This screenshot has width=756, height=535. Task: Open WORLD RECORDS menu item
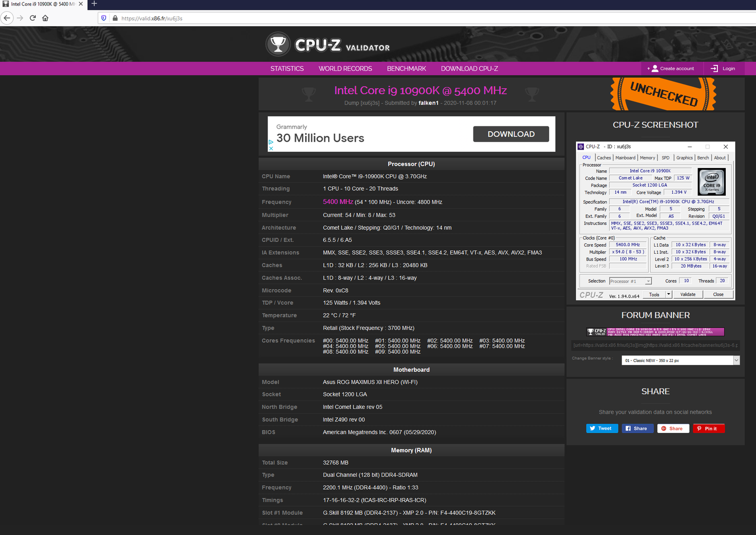click(x=345, y=69)
